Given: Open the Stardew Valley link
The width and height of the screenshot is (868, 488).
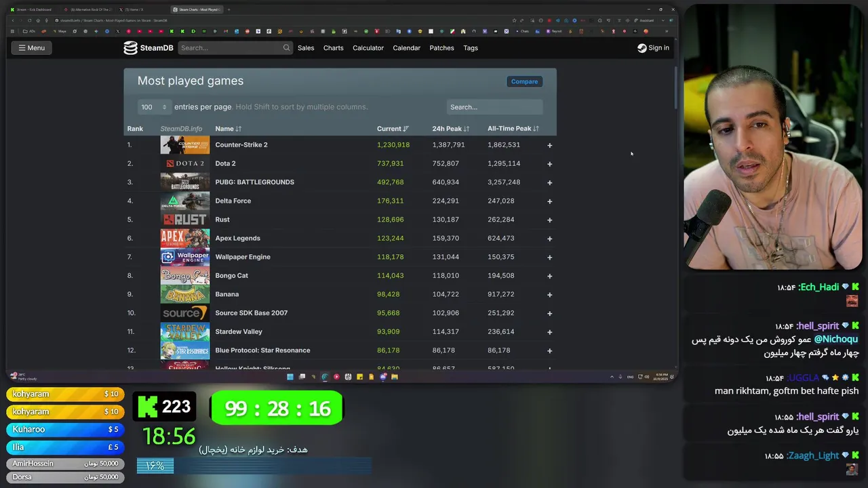Looking at the screenshot, I should point(239,331).
